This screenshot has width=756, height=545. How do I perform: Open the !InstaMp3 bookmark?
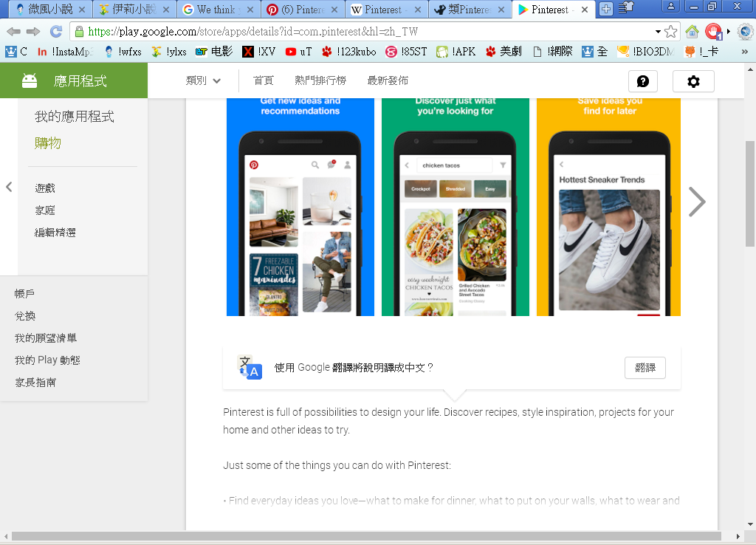[65, 52]
